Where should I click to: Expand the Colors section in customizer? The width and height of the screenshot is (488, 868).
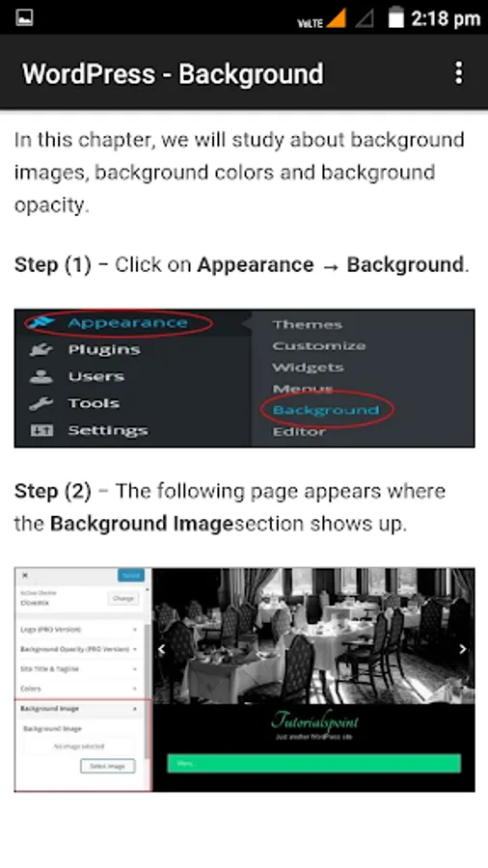click(78, 690)
